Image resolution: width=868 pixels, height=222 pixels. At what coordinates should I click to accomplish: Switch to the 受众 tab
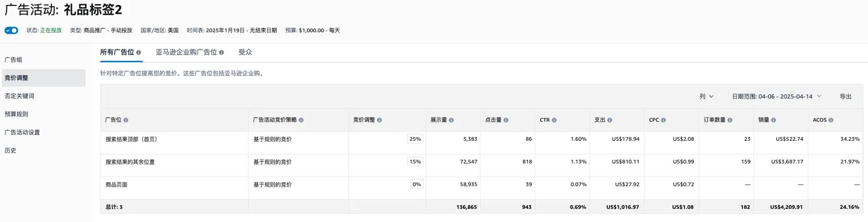pyautogui.click(x=245, y=52)
